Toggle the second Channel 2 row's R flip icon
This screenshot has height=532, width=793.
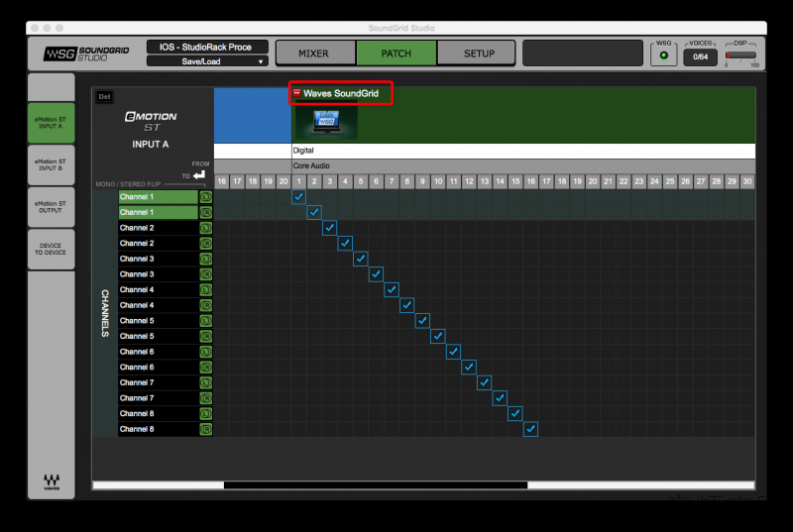click(x=206, y=244)
